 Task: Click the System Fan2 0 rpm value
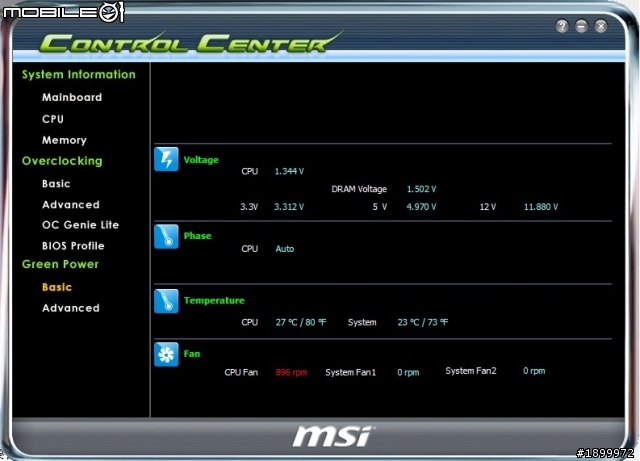(534, 371)
